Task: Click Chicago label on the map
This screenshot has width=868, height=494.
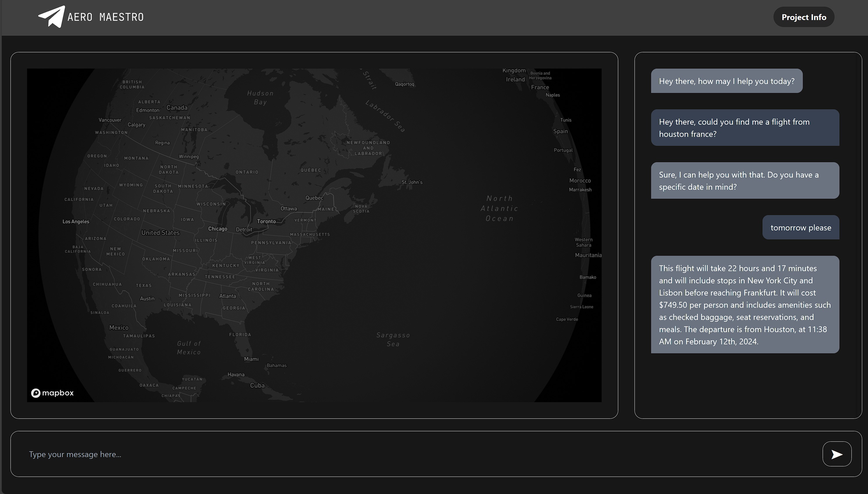Action: click(218, 229)
